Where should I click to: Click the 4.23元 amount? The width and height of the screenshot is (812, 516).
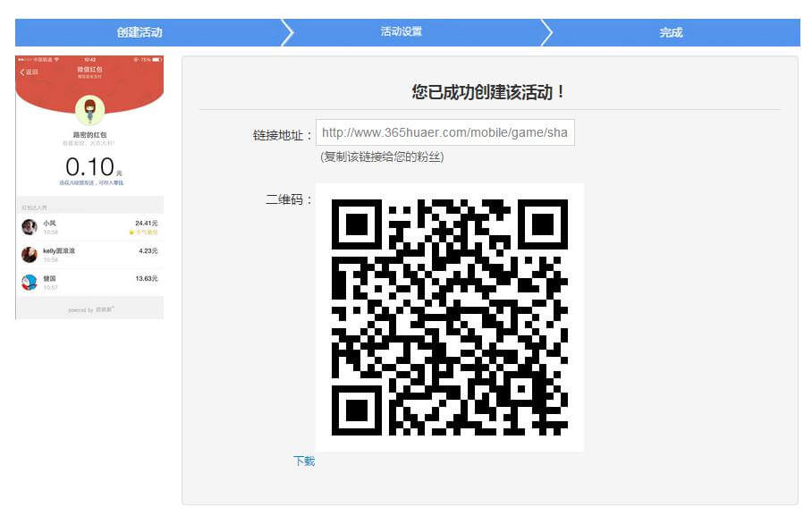pos(148,250)
